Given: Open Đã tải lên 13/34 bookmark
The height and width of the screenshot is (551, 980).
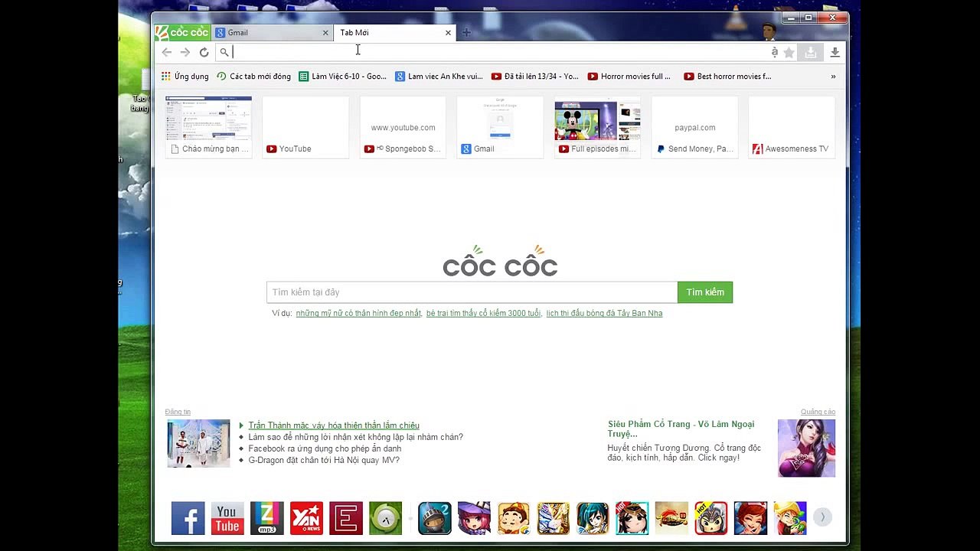Looking at the screenshot, I should (535, 77).
